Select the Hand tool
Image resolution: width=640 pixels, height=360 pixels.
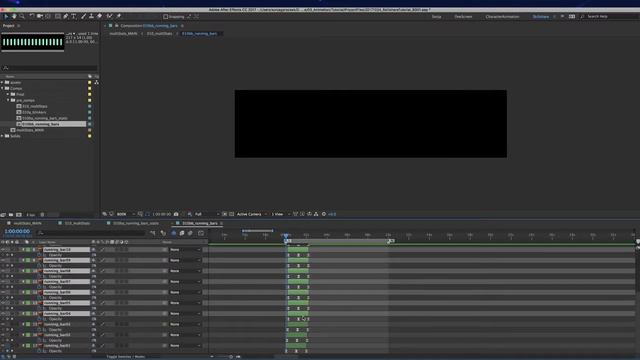point(14,16)
